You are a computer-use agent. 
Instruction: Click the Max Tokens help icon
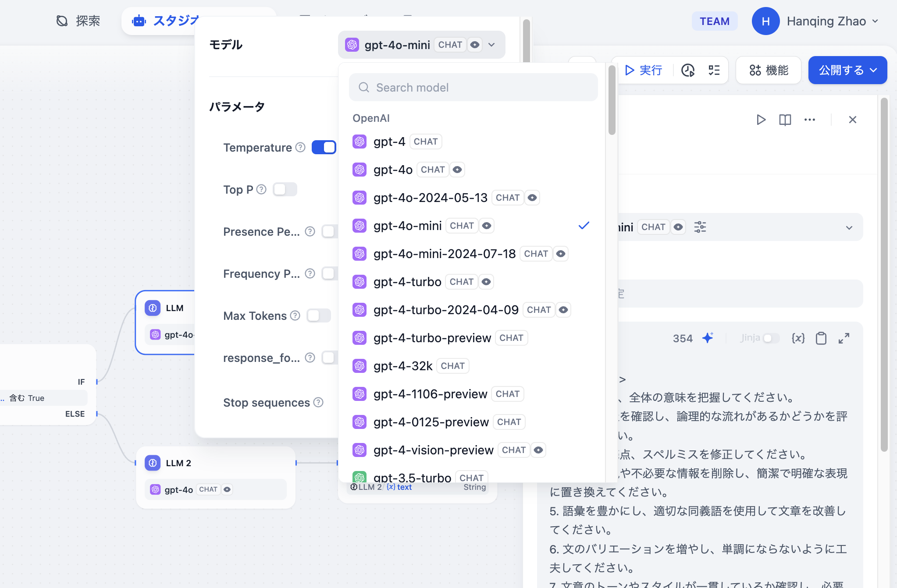pos(295,315)
